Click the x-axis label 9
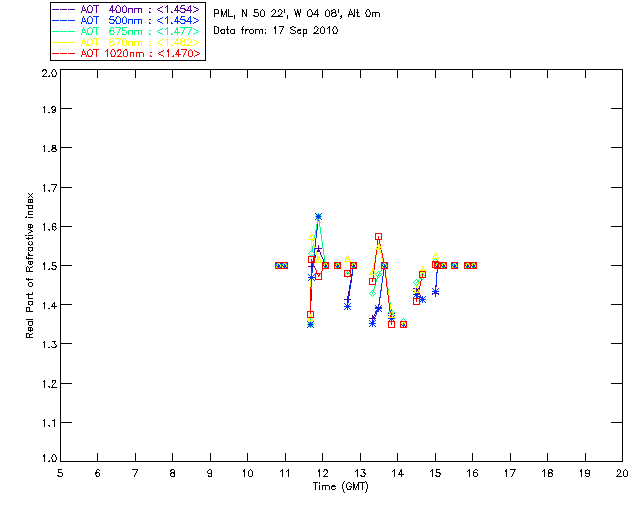This screenshot has width=640, height=512. point(210,473)
